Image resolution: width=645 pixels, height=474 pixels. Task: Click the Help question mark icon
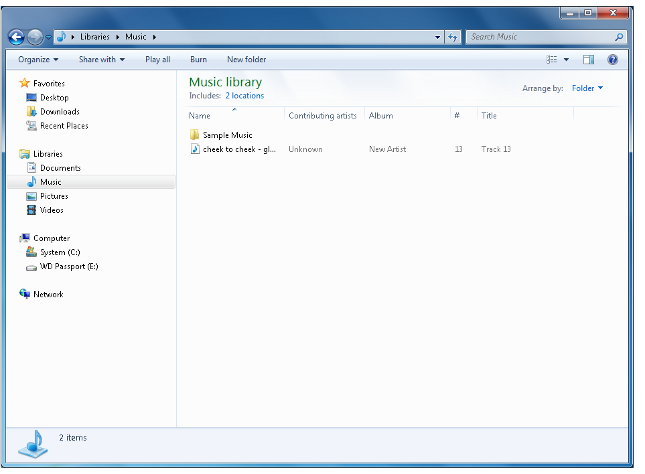tap(612, 60)
